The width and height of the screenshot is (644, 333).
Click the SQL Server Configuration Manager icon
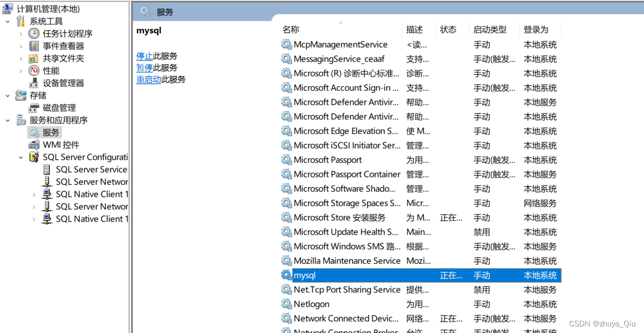[34, 157]
